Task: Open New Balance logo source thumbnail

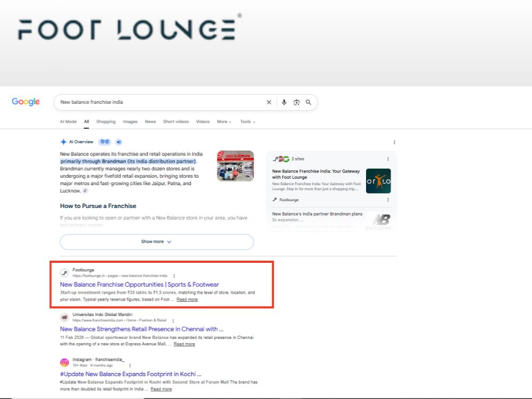Action: 378,221
